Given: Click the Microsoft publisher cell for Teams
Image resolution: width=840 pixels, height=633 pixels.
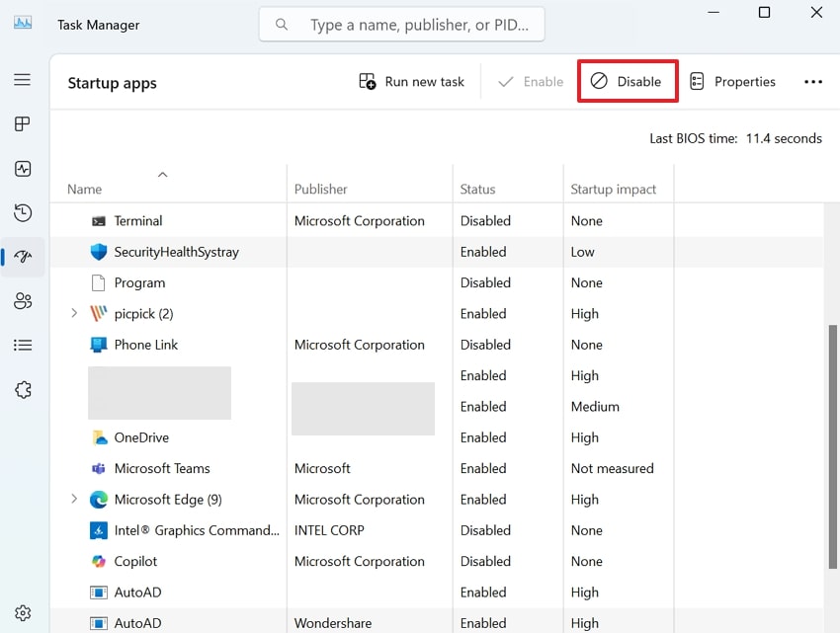Looking at the screenshot, I should pos(322,469).
